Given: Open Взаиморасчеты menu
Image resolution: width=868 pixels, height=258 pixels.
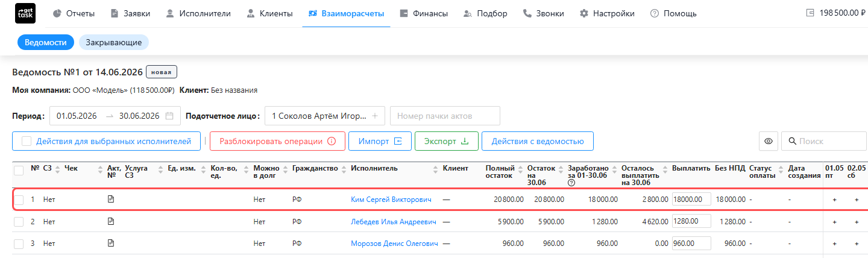Looking at the screenshot, I should (346, 13).
